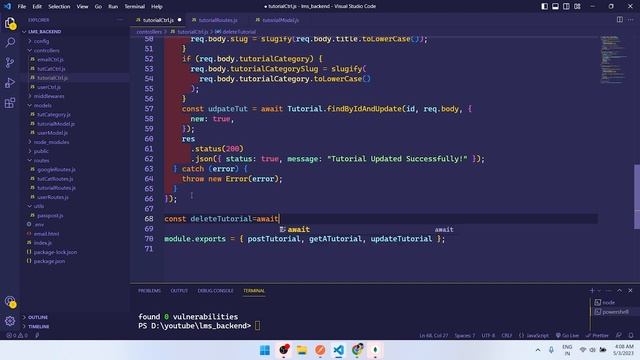The height and width of the screenshot is (360, 640).
Task: Open notifications bell in status bar
Action: pos(631,336)
